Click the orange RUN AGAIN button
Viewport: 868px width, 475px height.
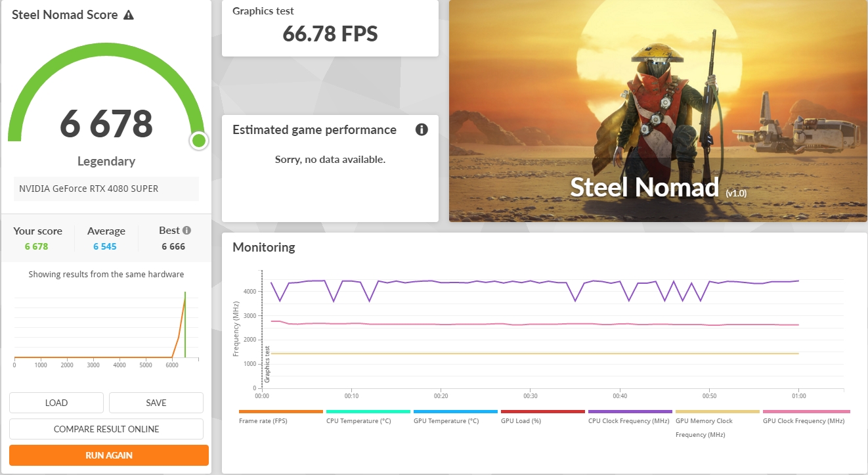click(109, 455)
